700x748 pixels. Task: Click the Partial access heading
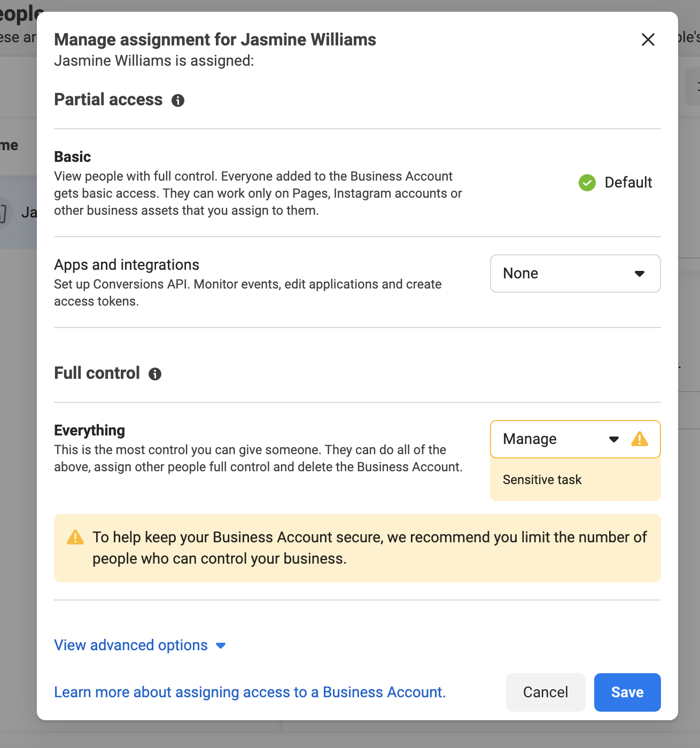coord(108,100)
